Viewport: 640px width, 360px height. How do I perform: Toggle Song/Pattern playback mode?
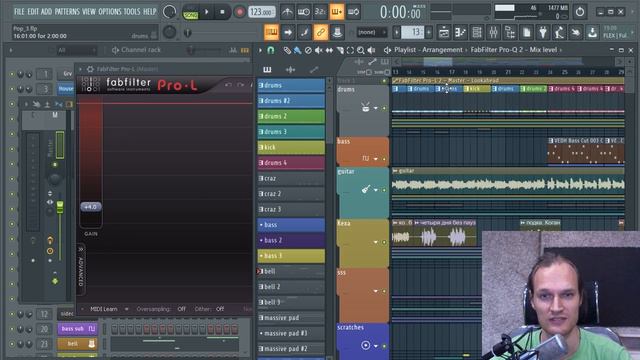click(x=190, y=12)
